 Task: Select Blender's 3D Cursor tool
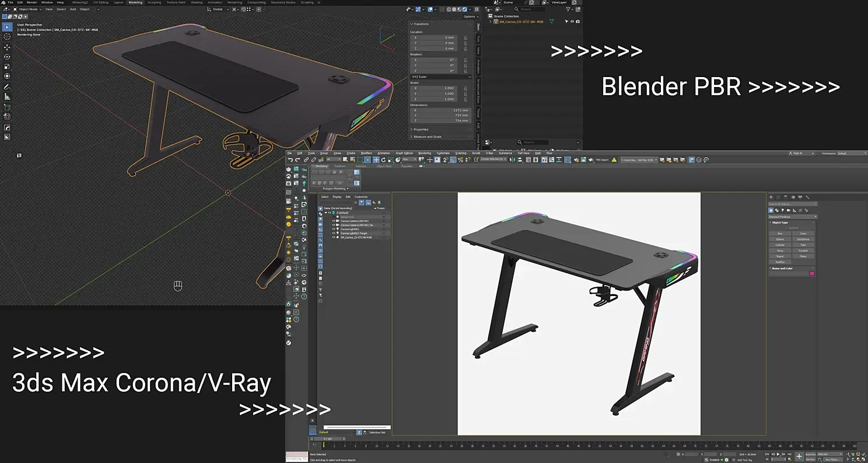(x=7, y=37)
